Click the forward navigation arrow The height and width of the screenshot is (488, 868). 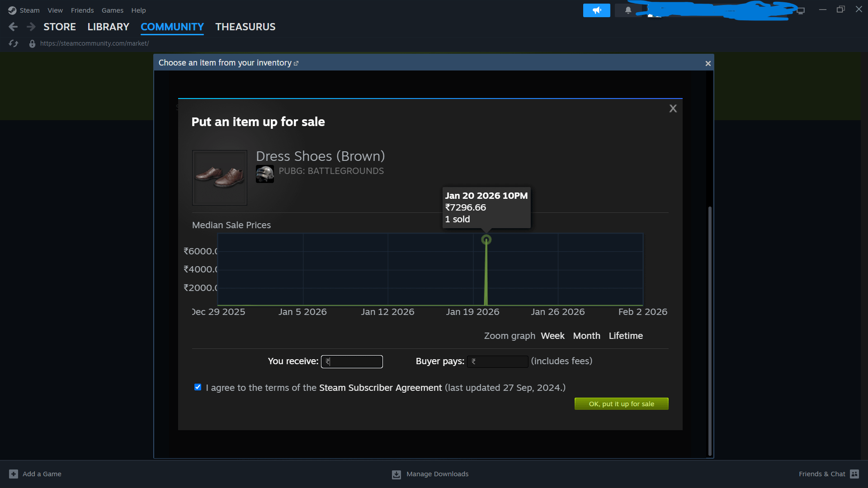(x=31, y=27)
